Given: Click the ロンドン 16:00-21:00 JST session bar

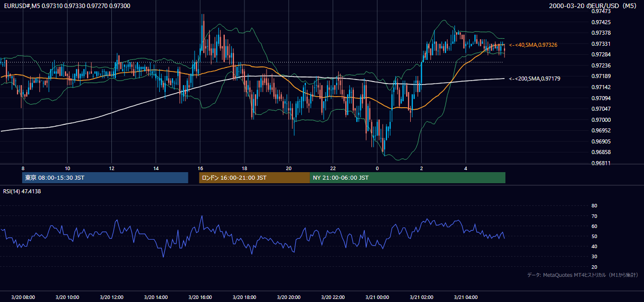Looking at the screenshot, I should coord(254,178).
